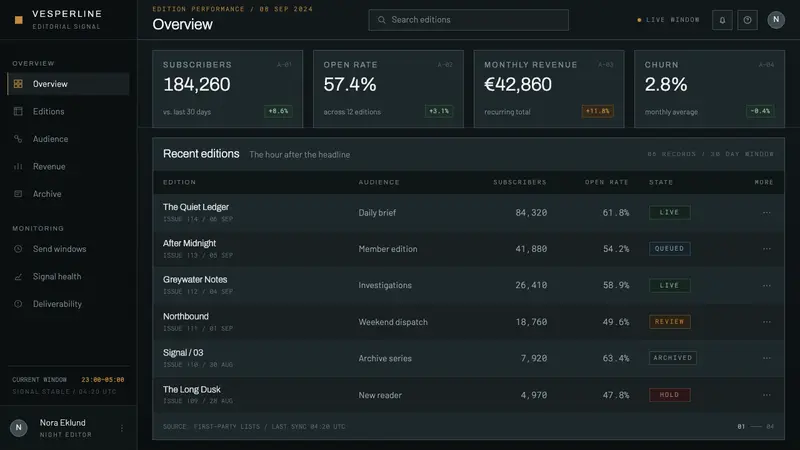Click the Audience sidebar icon

18,139
